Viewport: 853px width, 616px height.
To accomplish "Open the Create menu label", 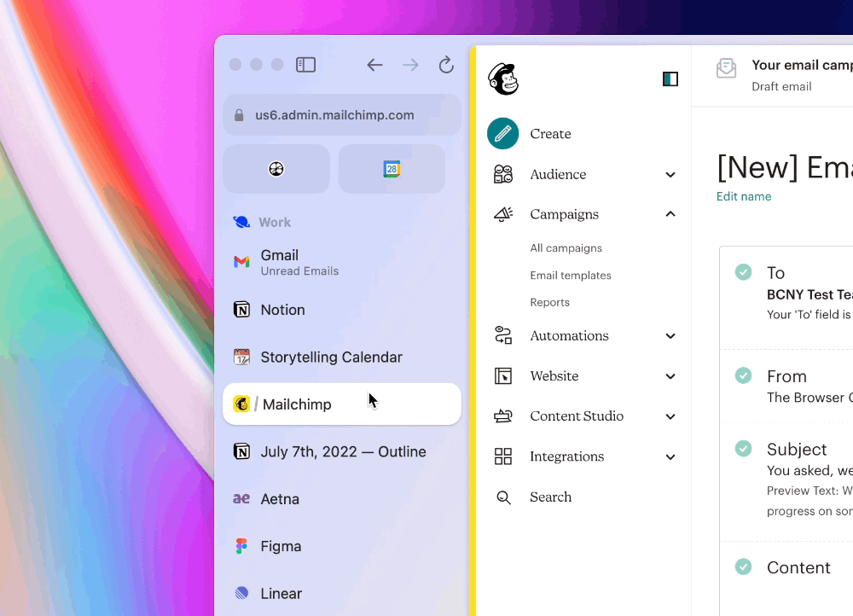I will tap(550, 134).
